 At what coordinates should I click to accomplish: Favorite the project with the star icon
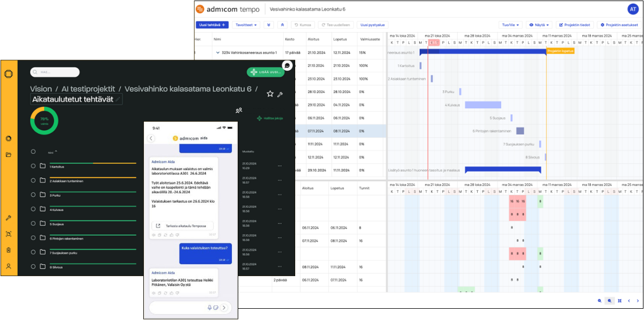pos(270,94)
